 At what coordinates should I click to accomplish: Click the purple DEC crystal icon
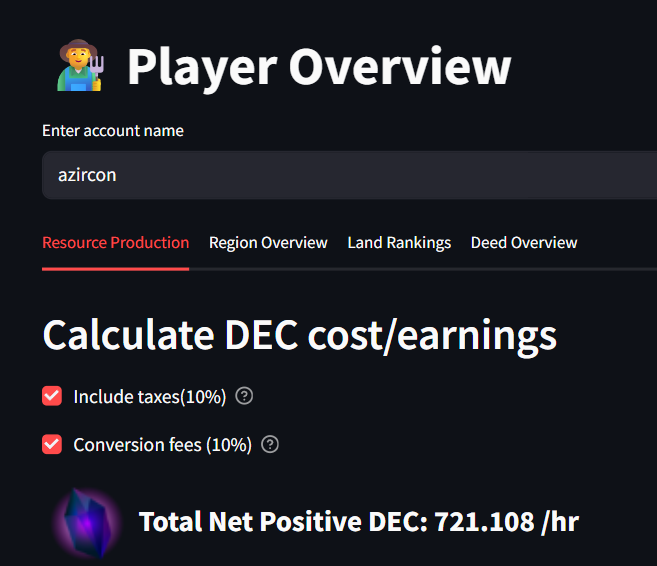[x=87, y=523]
